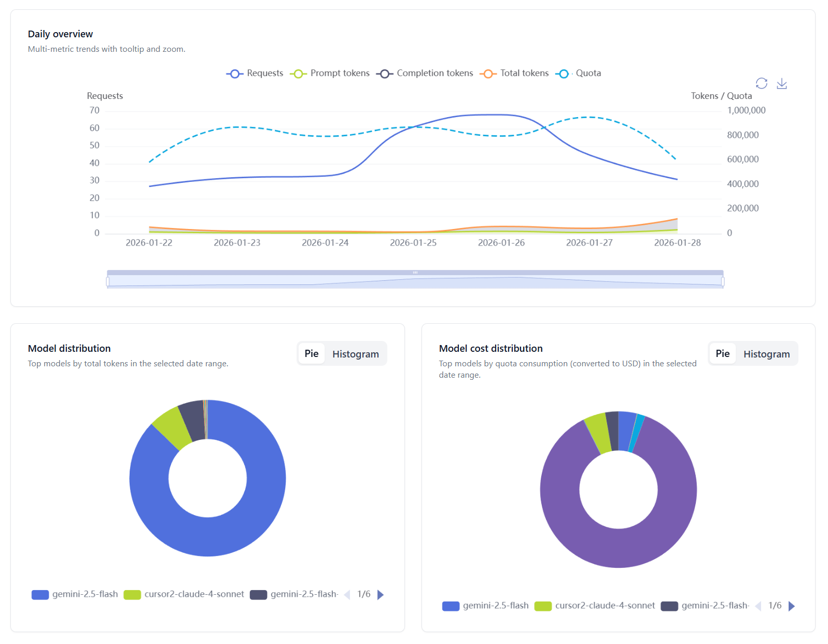
Task: Toggle dark gemini-2.5-flash- entry in Model distribution legend
Action: tap(294, 594)
